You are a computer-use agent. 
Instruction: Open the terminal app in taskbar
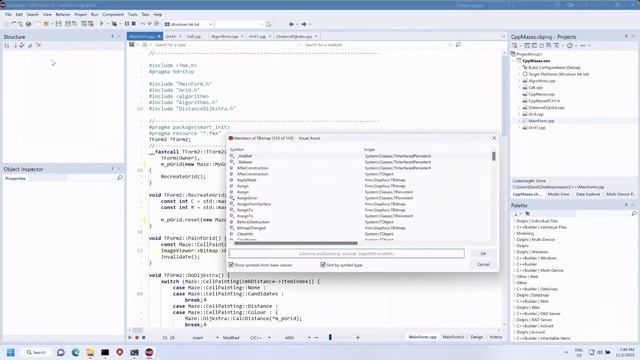(105, 352)
